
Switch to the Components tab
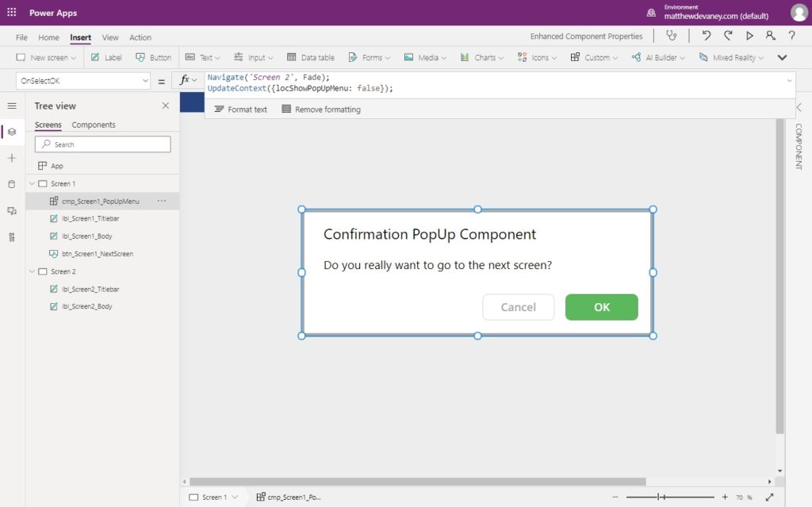coord(94,125)
